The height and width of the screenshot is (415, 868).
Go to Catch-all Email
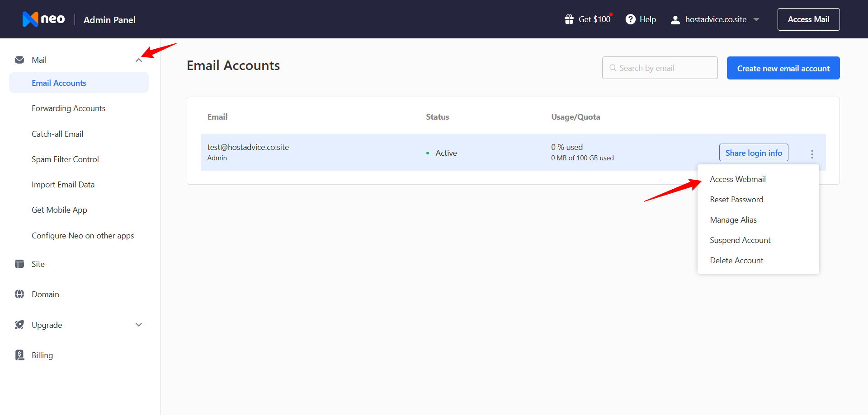pyautogui.click(x=57, y=134)
